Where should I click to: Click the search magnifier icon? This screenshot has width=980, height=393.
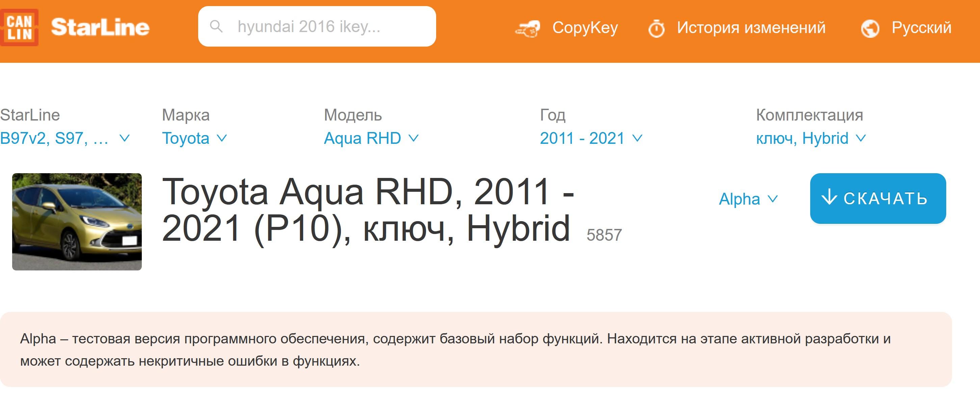pos(216,27)
